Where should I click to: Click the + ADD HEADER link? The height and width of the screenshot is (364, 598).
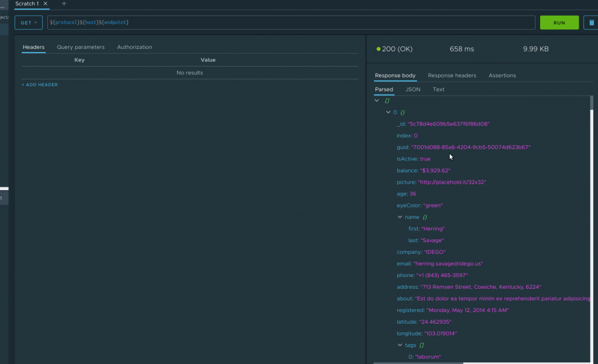point(40,85)
